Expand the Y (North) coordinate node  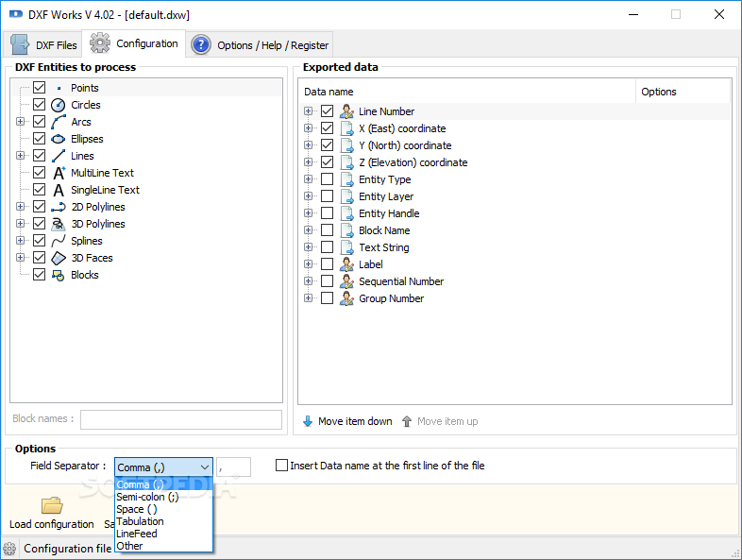[x=308, y=145]
